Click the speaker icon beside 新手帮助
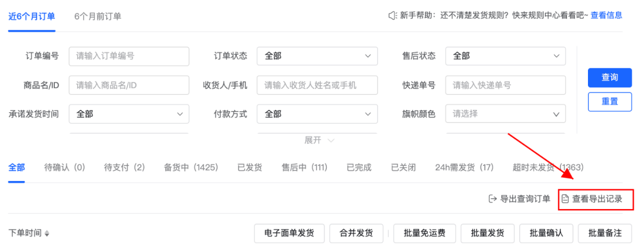The image size is (644, 249). coord(392,16)
